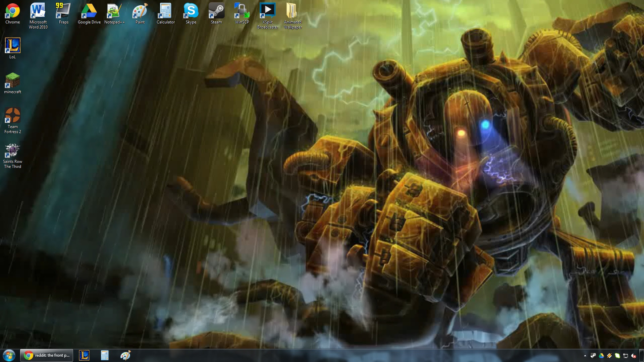Click the Steam system tray icon

593,356
